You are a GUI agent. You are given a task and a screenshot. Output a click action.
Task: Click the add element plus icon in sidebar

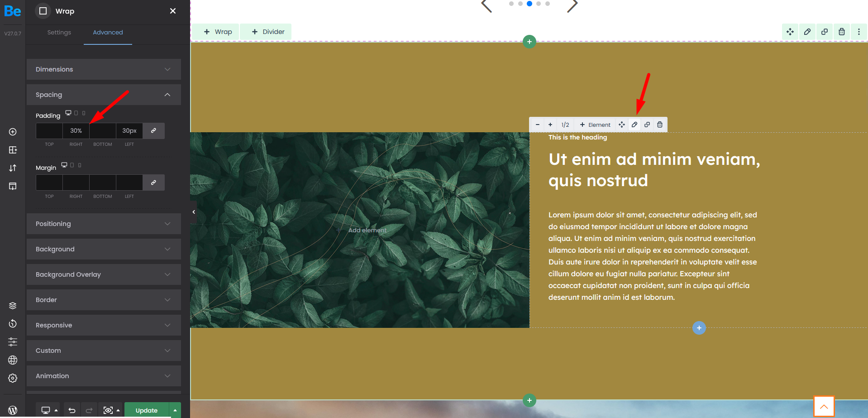point(13,132)
